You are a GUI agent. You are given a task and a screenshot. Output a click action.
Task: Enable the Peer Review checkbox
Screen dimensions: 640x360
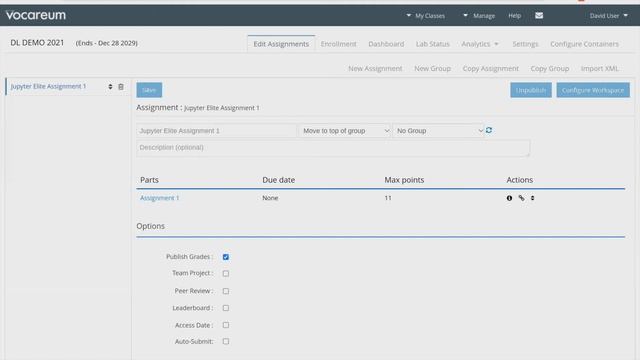point(226,291)
